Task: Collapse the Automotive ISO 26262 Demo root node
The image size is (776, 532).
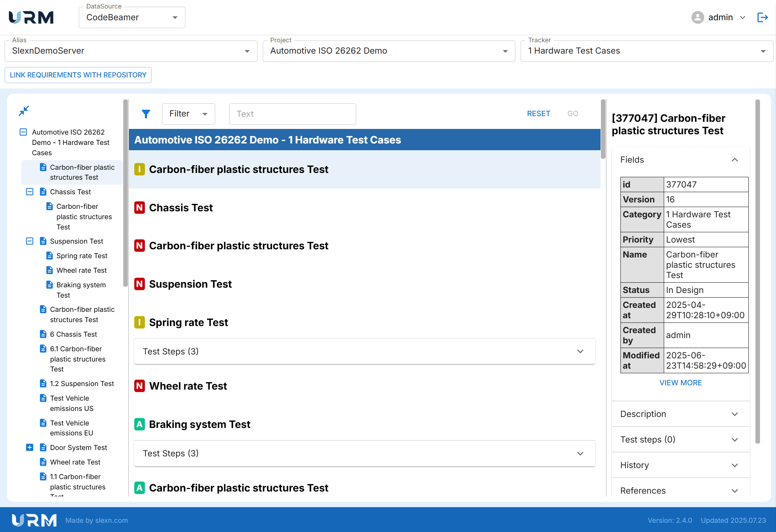Action: (23, 132)
